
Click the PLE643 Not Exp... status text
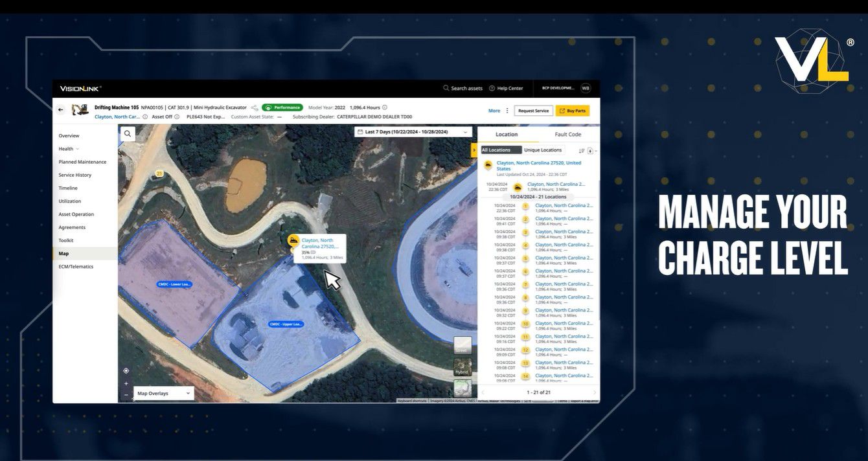[205, 117]
